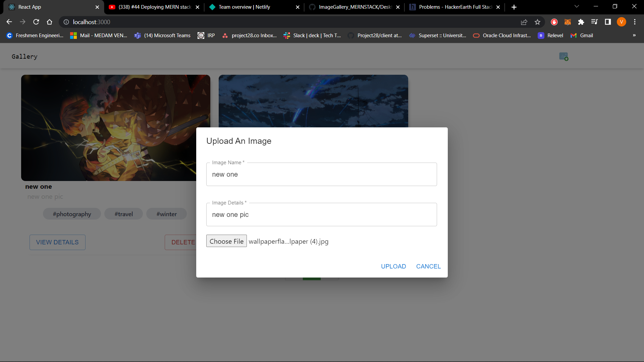644x362 pixels.
Task: Open the MetaMask fox extension
Action: click(x=568, y=22)
